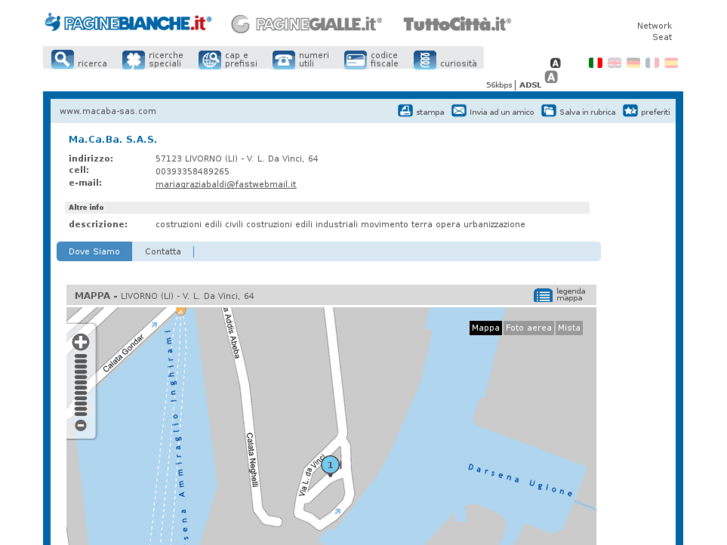
Task: Open TuttoCittà.it logo link
Action: click(x=457, y=24)
